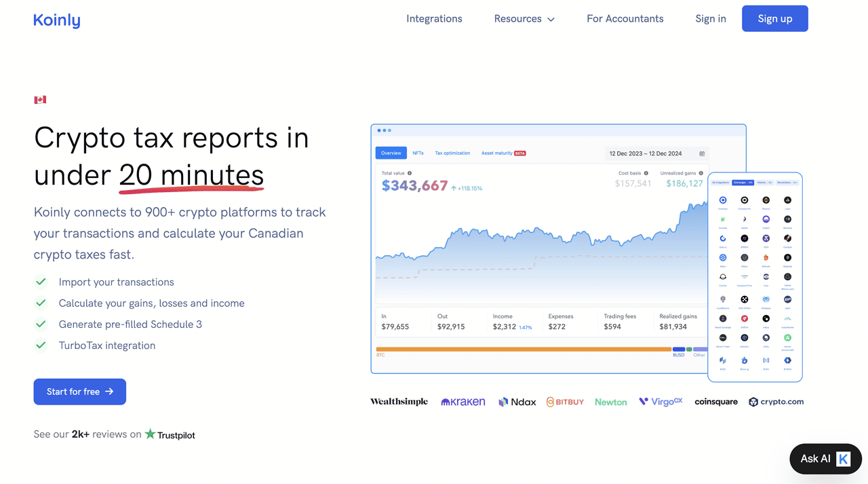Click the Canadian flag icon
This screenshot has height=484, width=868.
[x=40, y=100]
